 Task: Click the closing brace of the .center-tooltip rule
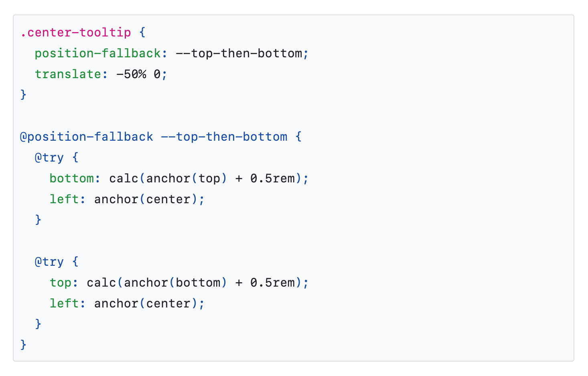23,95
